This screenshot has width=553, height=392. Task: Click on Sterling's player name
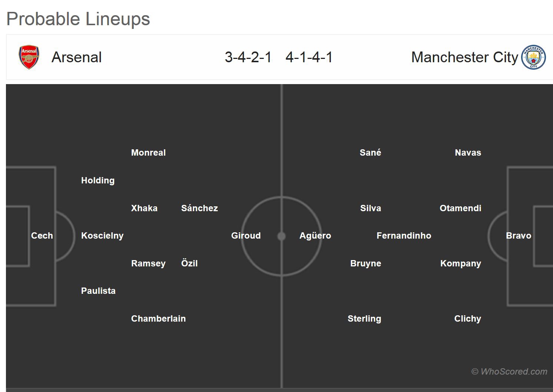364,319
